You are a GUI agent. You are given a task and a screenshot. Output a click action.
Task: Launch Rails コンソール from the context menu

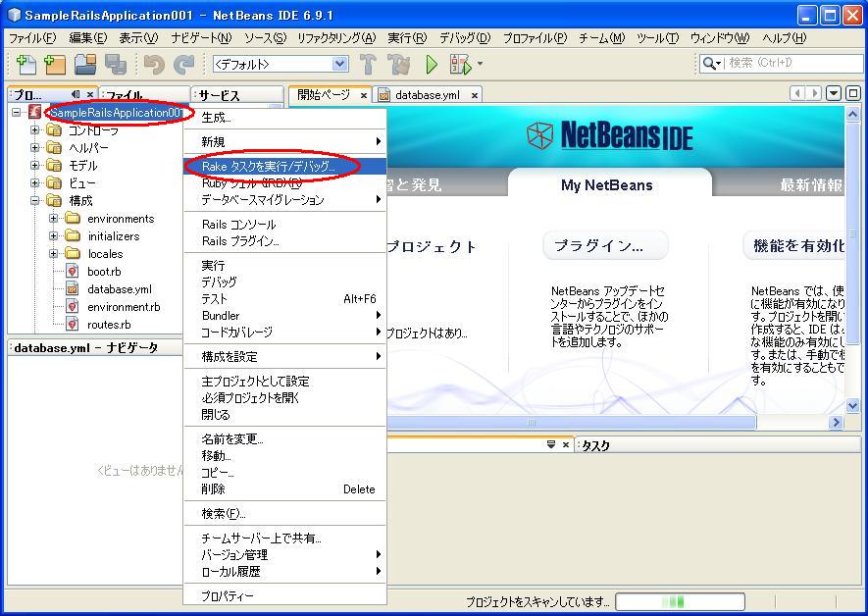[284, 225]
